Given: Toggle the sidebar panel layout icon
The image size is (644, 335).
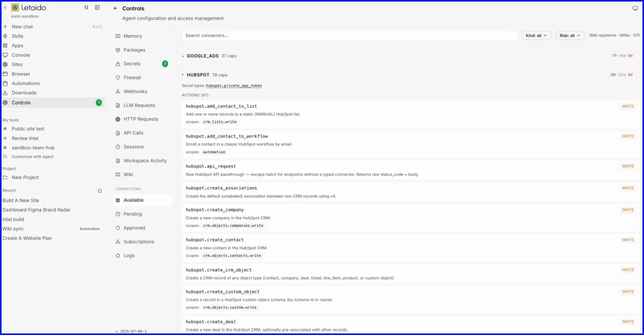Looking at the screenshot, I should tap(97, 8).
